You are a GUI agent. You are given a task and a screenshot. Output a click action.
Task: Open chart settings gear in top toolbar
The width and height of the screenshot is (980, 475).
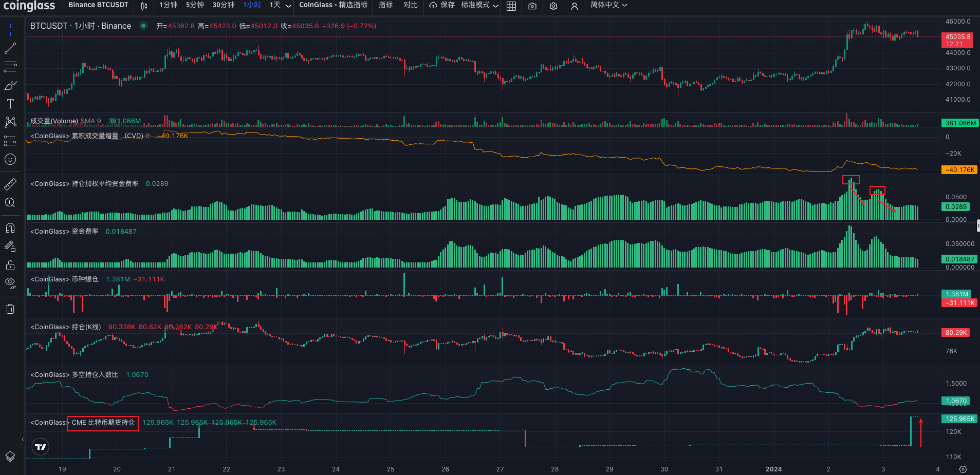click(x=553, y=6)
